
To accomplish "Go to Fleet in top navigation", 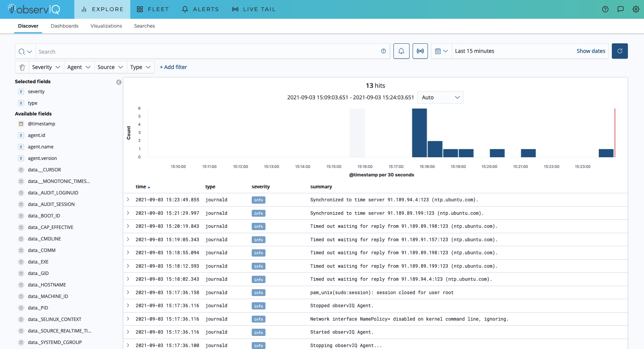I will click(x=152, y=9).
